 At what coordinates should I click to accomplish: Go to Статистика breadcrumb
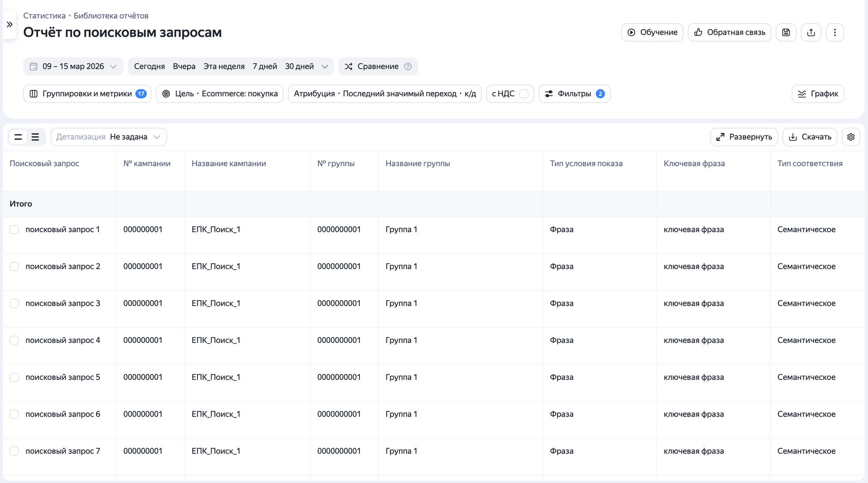(44, 16)
